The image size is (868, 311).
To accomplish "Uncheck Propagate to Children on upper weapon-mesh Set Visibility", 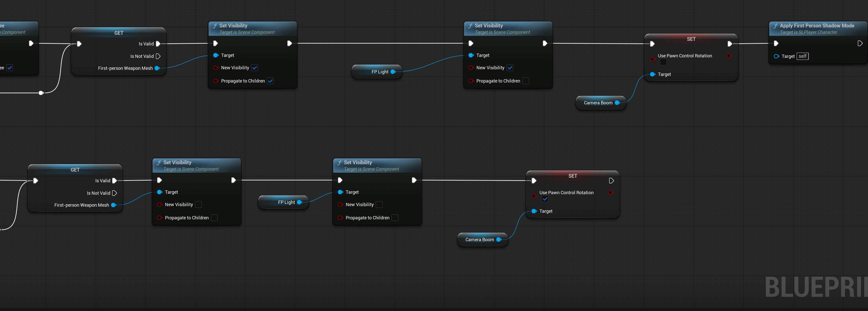I will coord(270,81).
